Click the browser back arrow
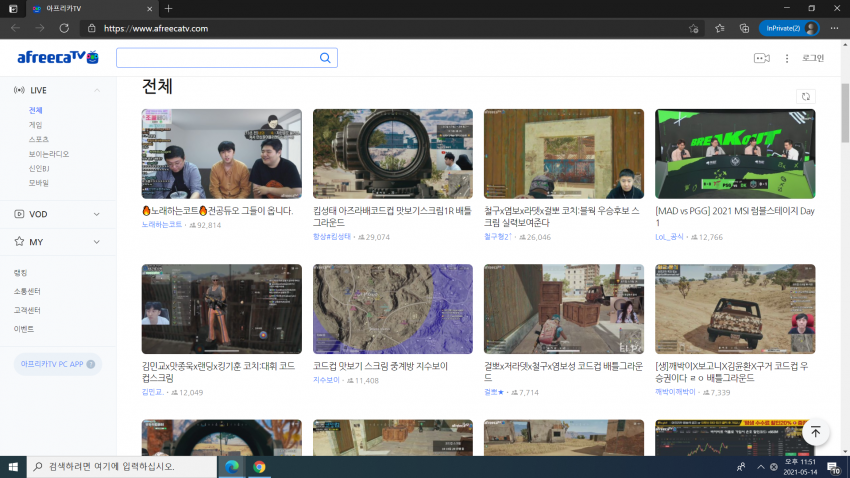 [15, 28]
